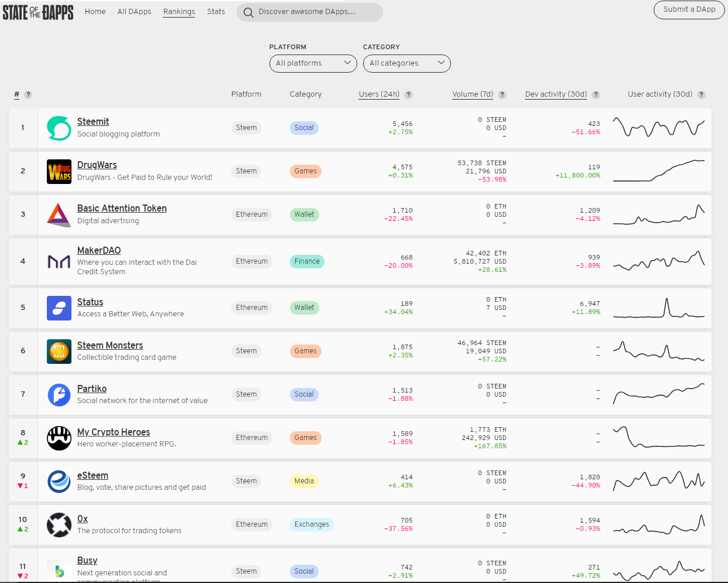
Task: Sort by Volume (7d) column
Action: [473, 94]
